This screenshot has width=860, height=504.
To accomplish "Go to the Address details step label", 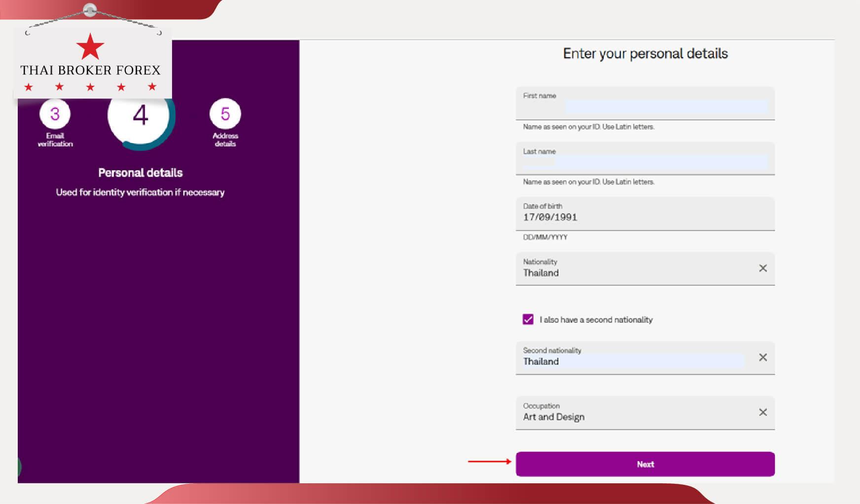I will tap(225, 140).
